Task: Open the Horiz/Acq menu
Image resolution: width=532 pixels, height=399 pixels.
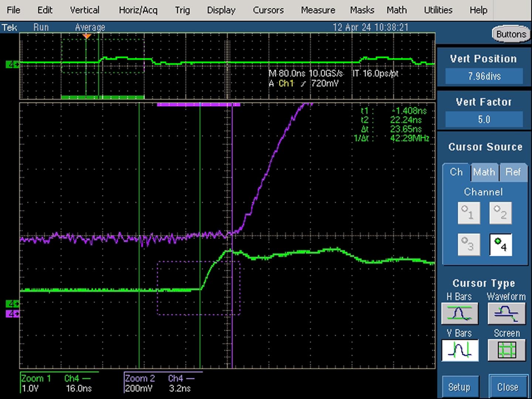Action: point(138,10)
